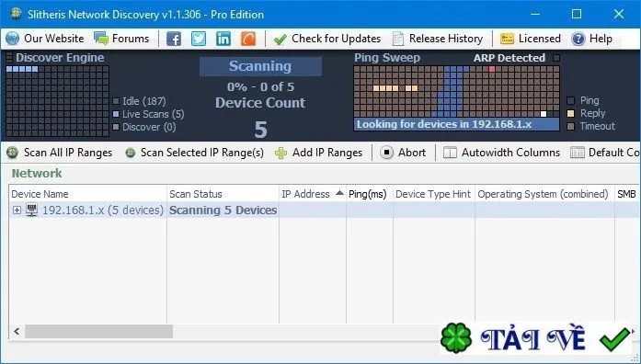Click the horizontal scrollbar thumb
This screenshot has height=364, width=641.
(x=98, y=331)
